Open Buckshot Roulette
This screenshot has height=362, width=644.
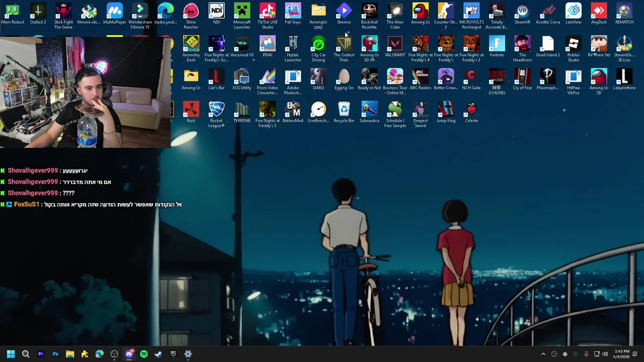point(369,16)
